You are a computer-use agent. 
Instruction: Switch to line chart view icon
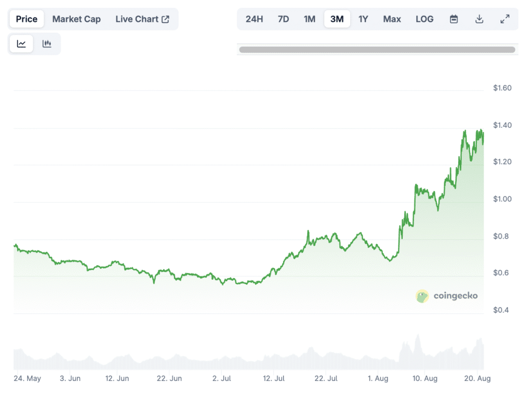(x=21, y=44)
